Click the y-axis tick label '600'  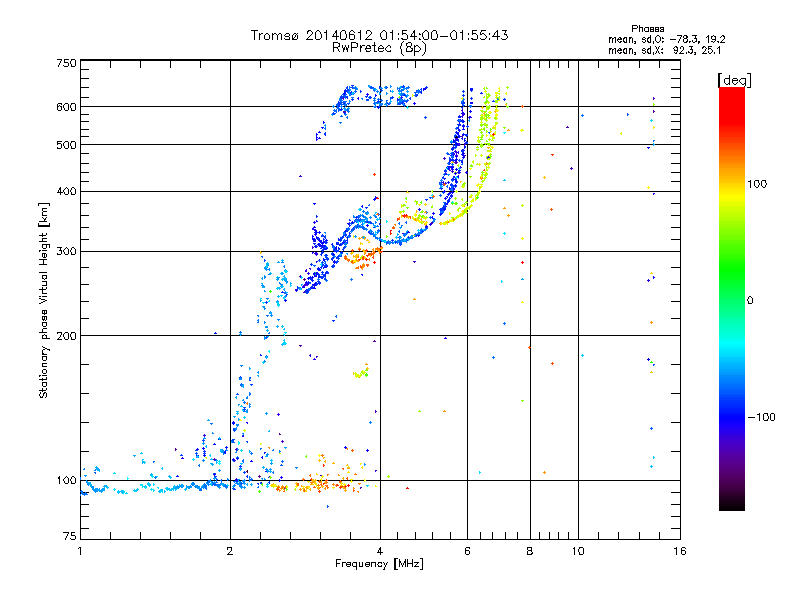(66, 107)
